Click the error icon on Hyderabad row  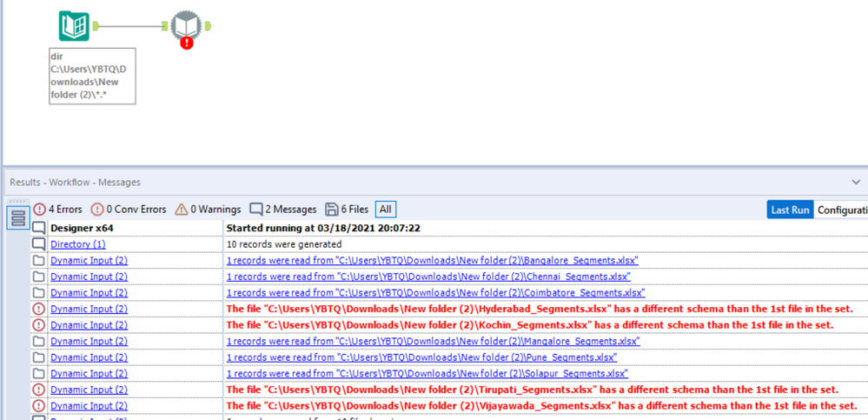pos(39,309)
